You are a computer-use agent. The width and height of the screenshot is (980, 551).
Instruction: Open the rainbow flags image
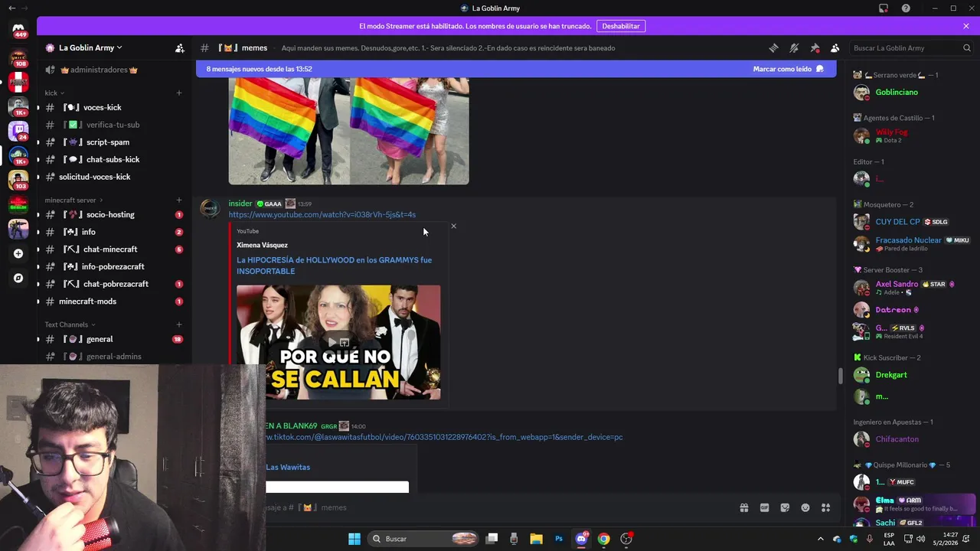[348, 130]
